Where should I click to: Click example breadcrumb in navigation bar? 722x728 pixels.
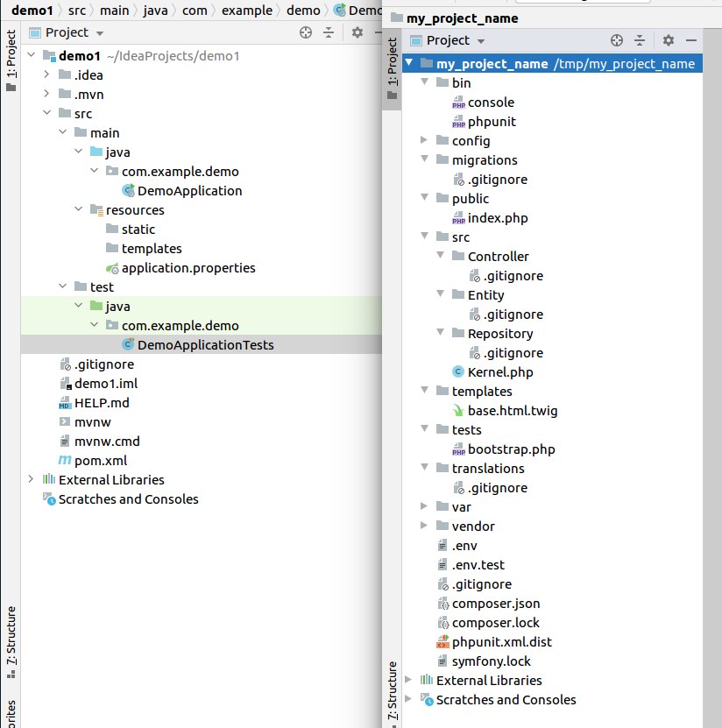click(x=247, y=11)
